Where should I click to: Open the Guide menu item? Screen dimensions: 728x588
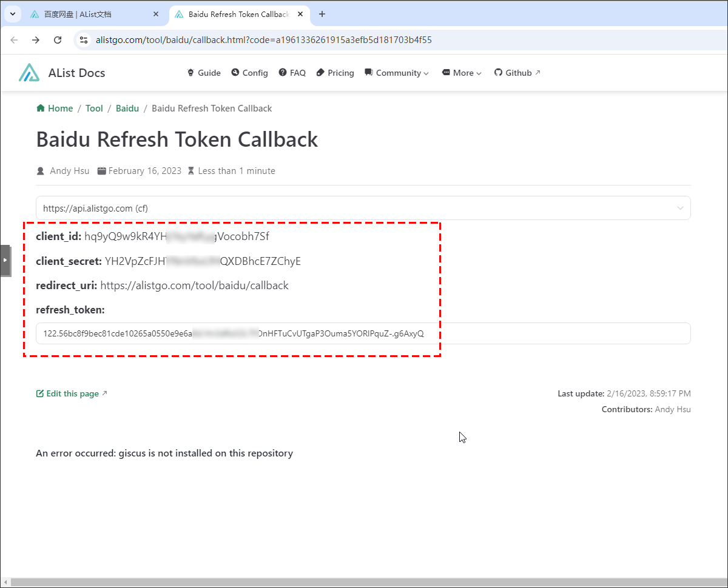(203, 73)
